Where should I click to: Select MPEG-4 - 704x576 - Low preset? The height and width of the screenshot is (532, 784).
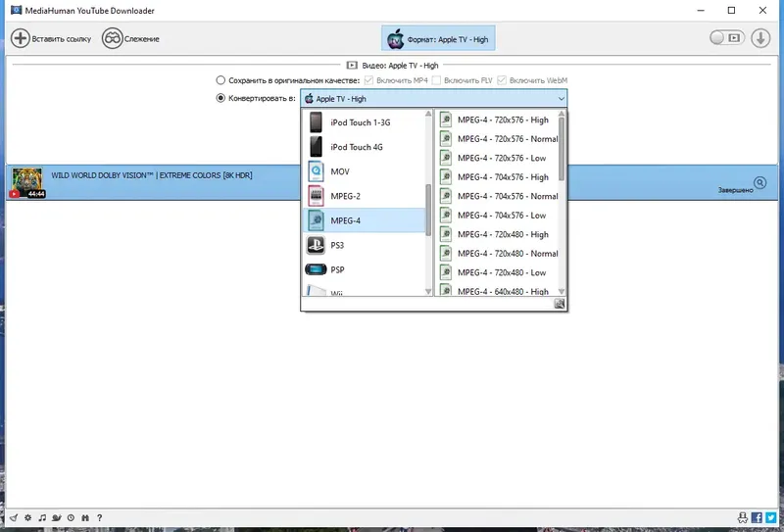498,216
